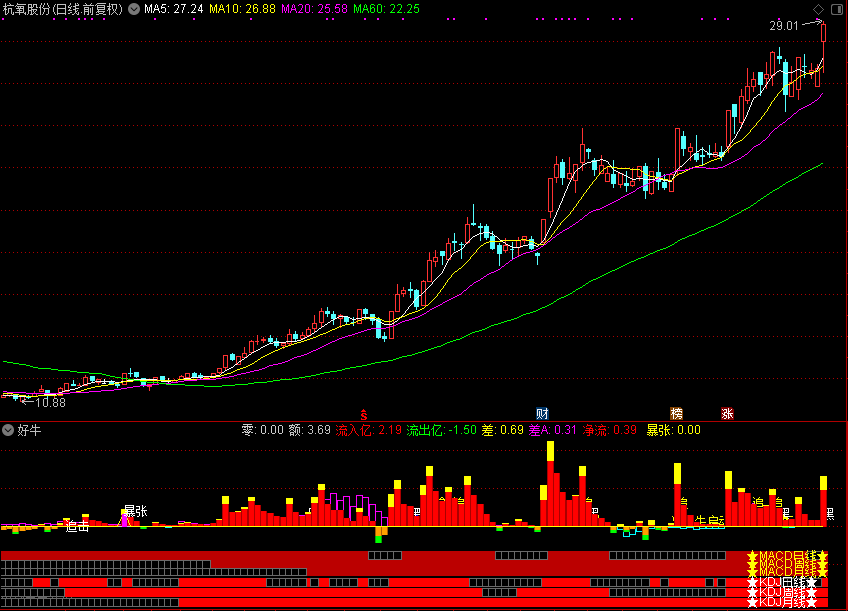Image resolution: width=848 pixels, height=611 pixels.
Task: Click the 29.01 high price label
Action: click(784, 25)
